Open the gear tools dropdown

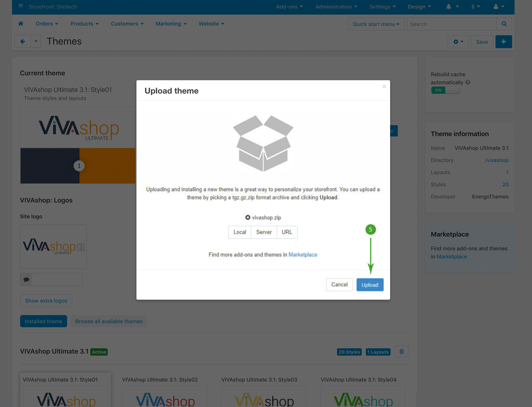pyautogui.click(x=458, y=42)
